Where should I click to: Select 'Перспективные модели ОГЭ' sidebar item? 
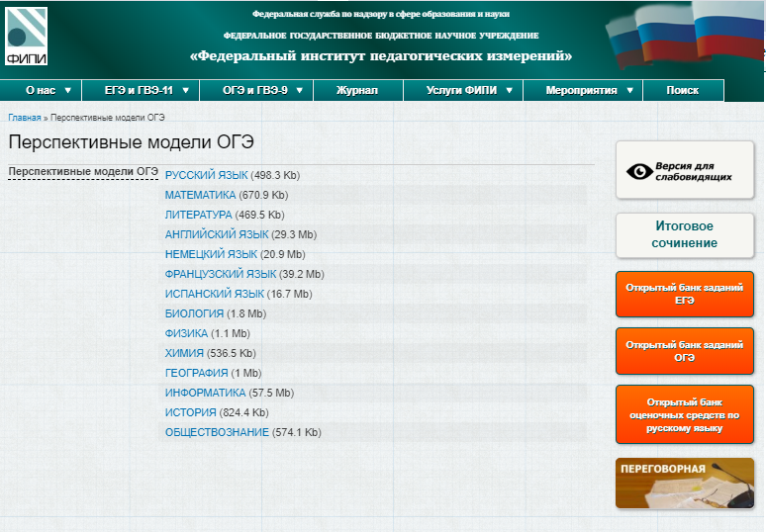point(83,172)
